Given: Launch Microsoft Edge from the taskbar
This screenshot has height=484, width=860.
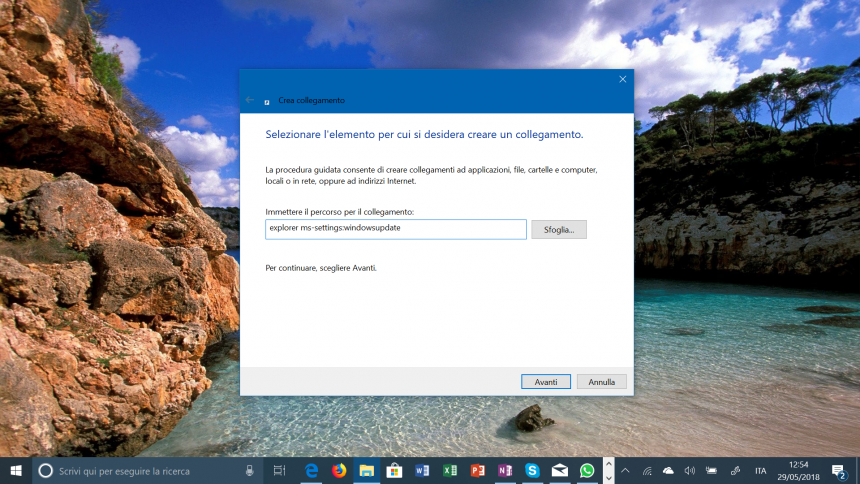Looking at the screenshot, I should [312, 471].
